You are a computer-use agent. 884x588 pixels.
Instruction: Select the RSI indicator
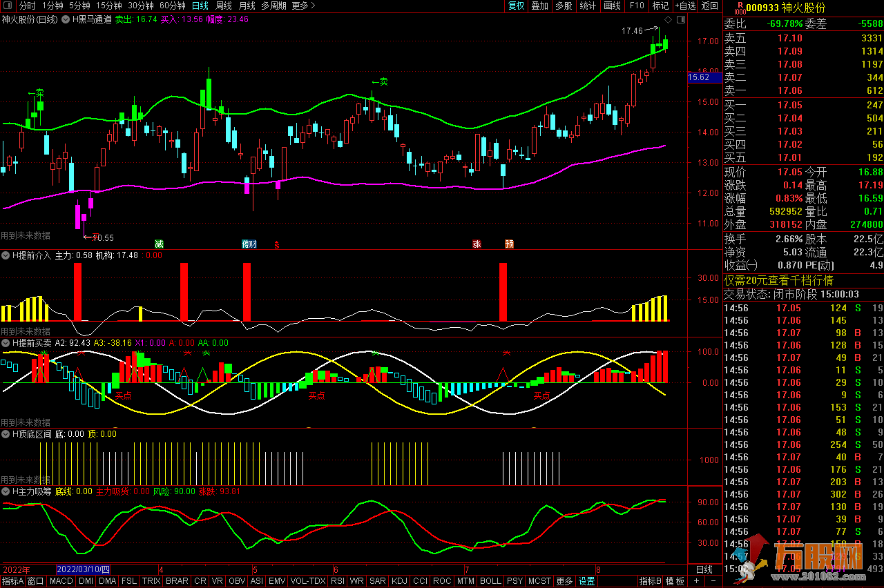[338, 581]
